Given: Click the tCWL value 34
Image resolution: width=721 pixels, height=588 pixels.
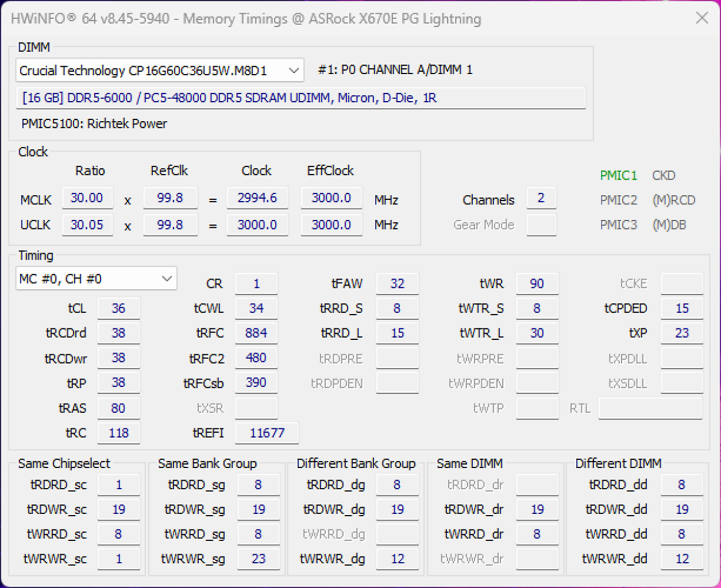Looking at the screenshot, I should point(256,308).
